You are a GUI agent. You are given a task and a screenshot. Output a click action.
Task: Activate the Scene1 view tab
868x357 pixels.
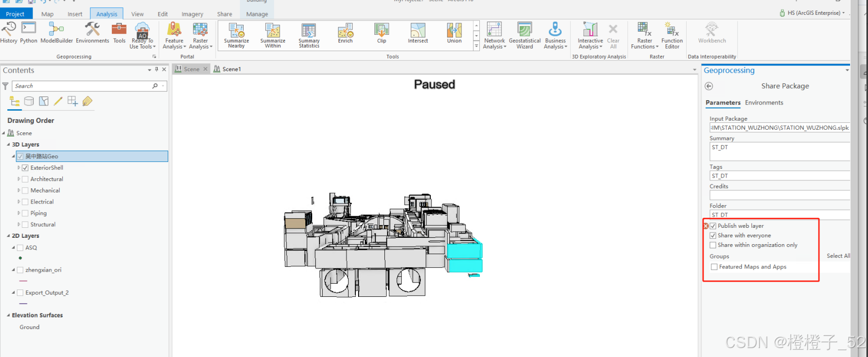[x=227, y=69]
